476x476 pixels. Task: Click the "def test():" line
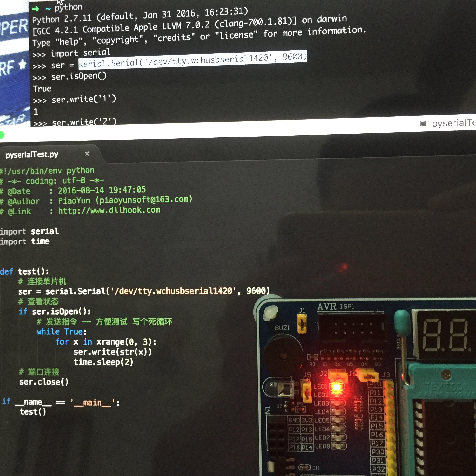pyautogui.click(x=25, y=272)
